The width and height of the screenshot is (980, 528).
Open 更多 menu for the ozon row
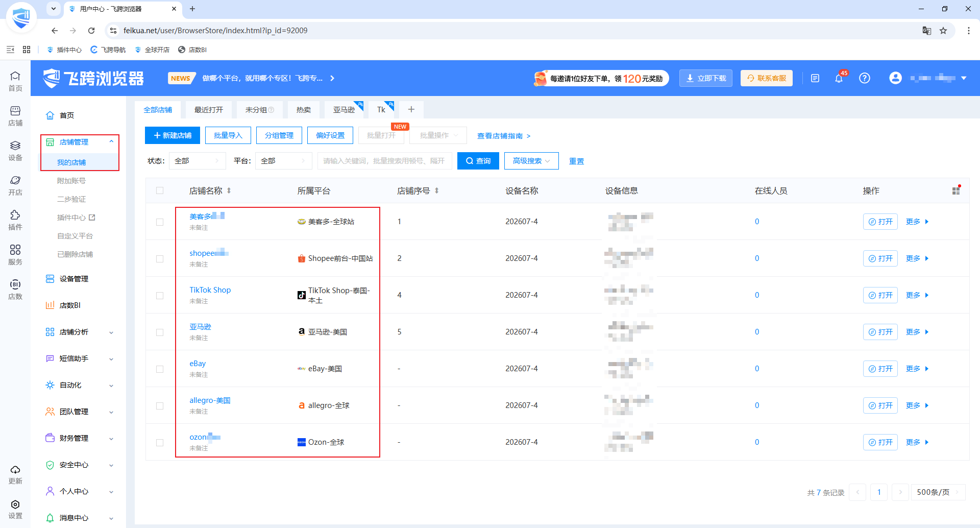[917, 442]
